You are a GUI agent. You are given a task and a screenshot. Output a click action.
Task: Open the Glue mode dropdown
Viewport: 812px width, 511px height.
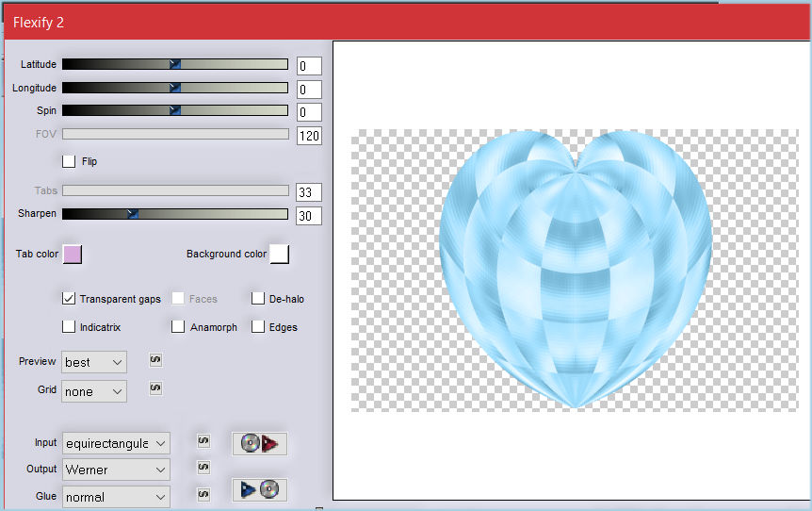click(x=116, y=497)
